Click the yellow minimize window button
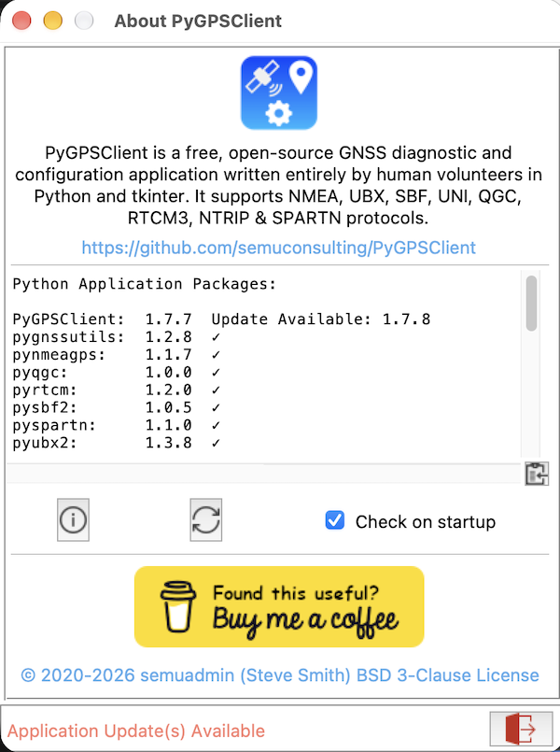560x752 pixels. click(x=52, y=21)
